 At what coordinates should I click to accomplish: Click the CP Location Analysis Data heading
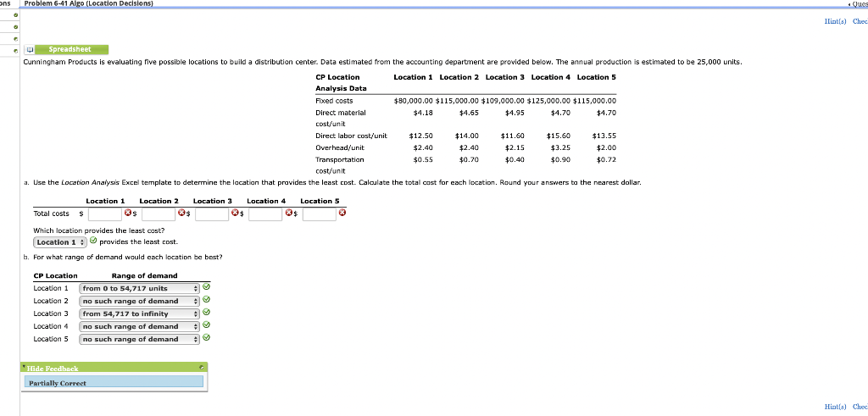(x=341, y=82)
